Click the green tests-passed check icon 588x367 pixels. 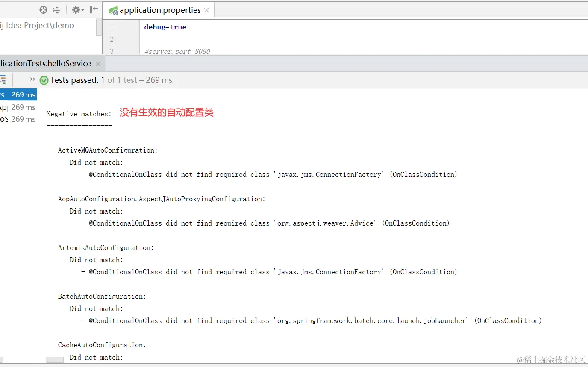44,80
